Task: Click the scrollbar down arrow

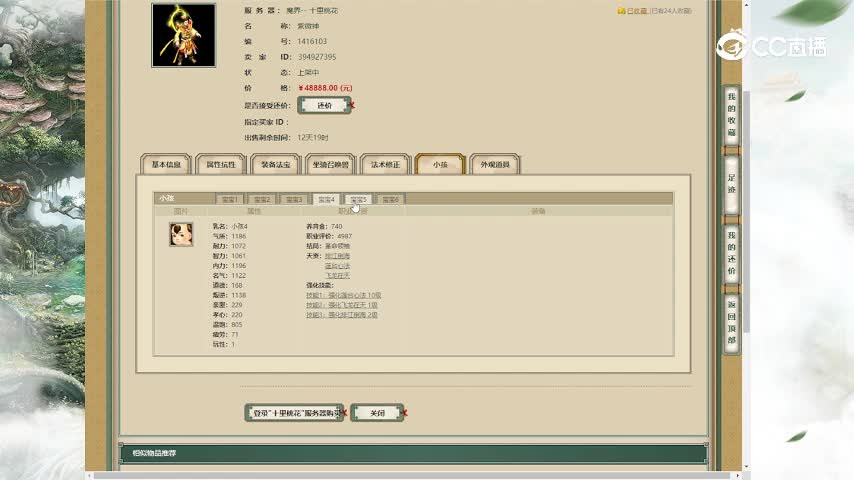Action: click(746, 467)
